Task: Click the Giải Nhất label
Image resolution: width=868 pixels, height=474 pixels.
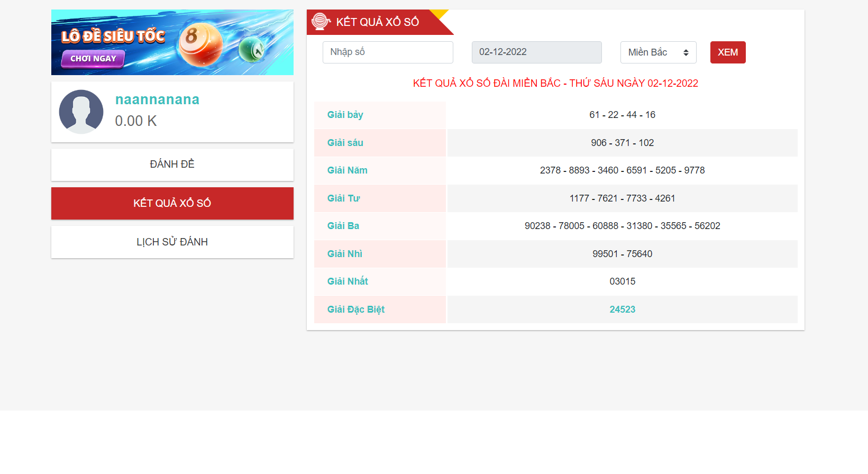Action: [348, 281]
